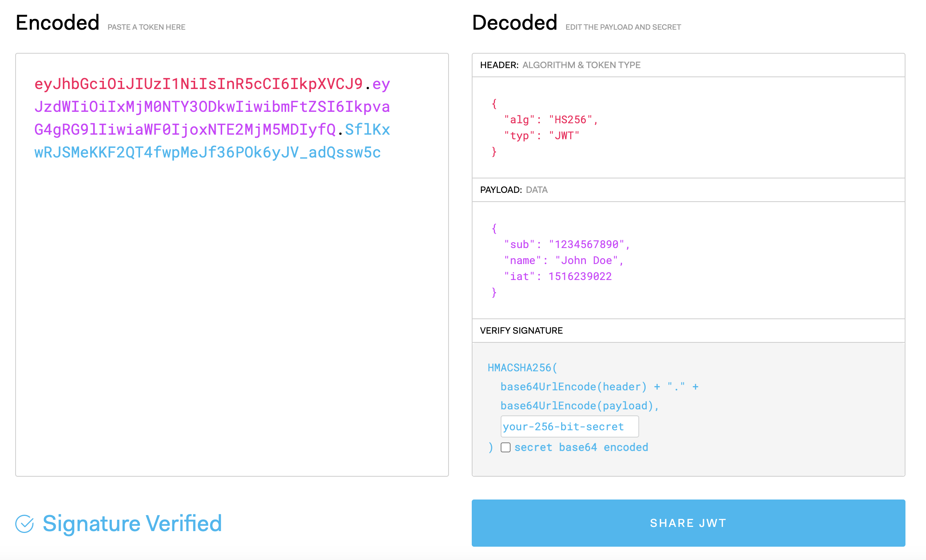The height and width of the screenshot is (560, 926).
Task: Toggle the secret base64 encoded checkbox
Action: click(505, 447)
